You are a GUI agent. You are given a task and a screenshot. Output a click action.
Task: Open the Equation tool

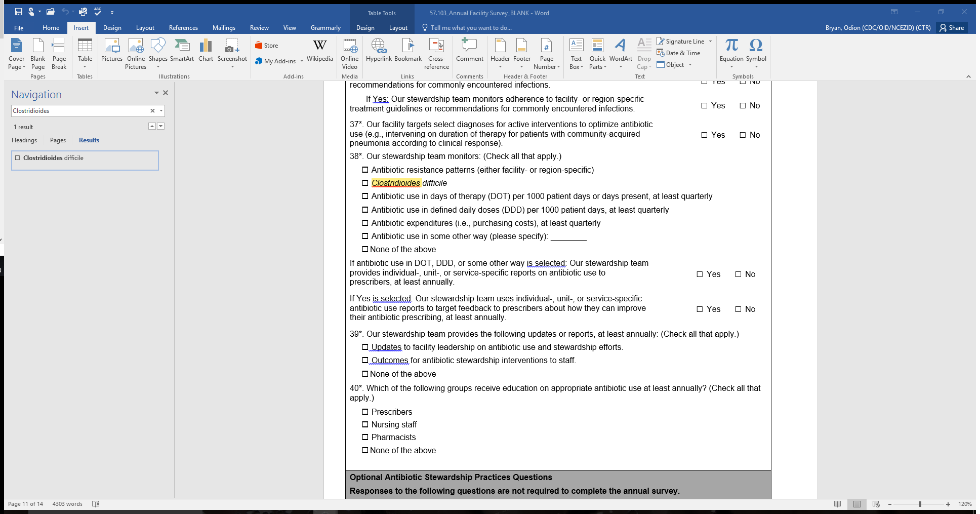pos(731,51)
